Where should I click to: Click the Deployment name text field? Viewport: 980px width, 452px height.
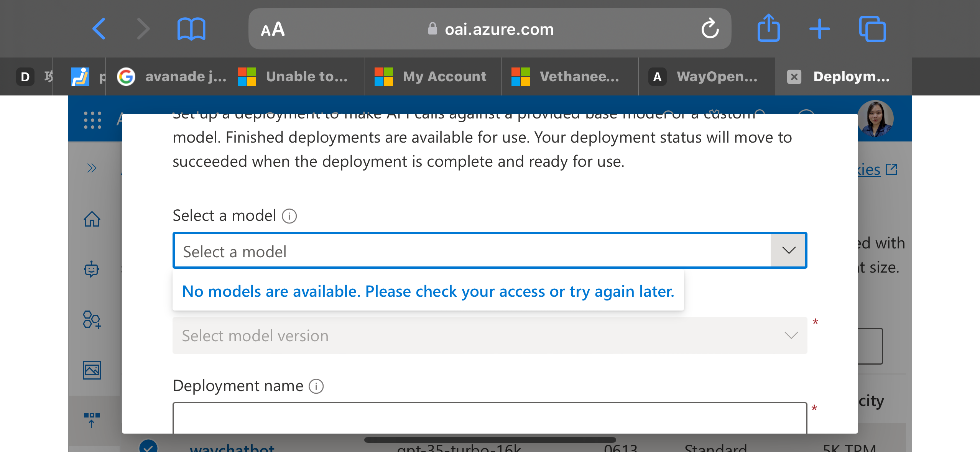pos(490,417)
